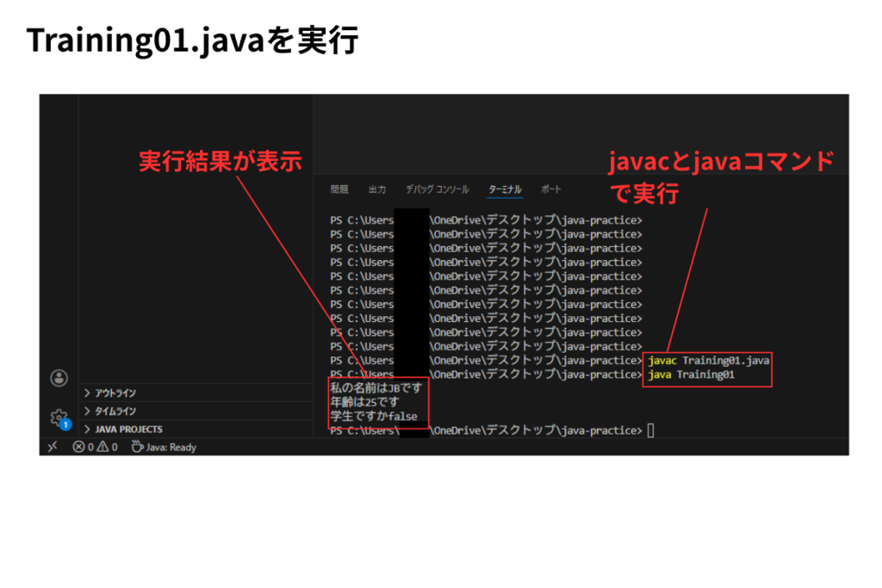Screen dimensions: 882x588
Task: Click the terminal cursor at the last prompt
Action: click(650, 430)
